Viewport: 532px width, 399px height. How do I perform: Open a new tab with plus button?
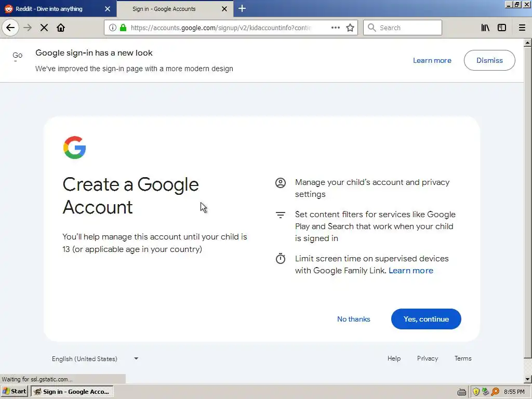coord(242,8)
